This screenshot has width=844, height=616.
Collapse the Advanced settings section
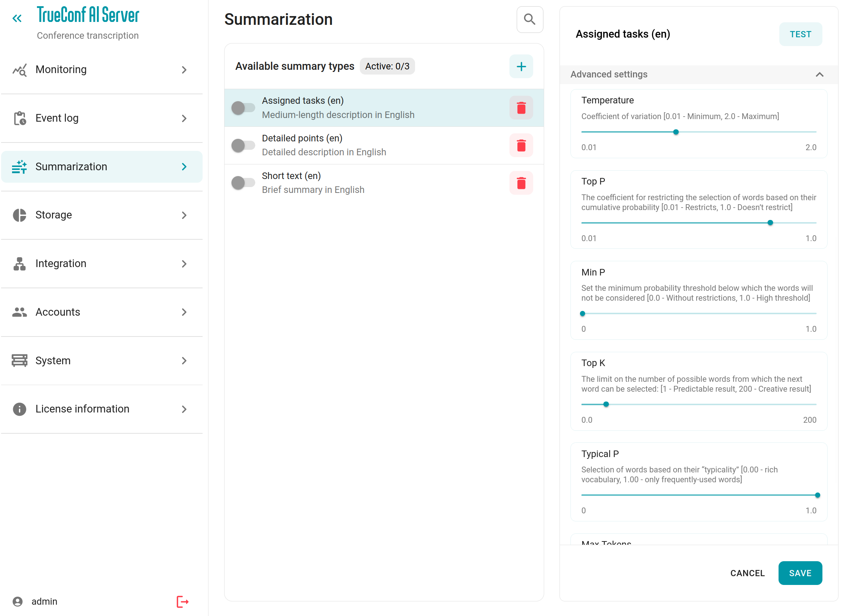[819, 75]
